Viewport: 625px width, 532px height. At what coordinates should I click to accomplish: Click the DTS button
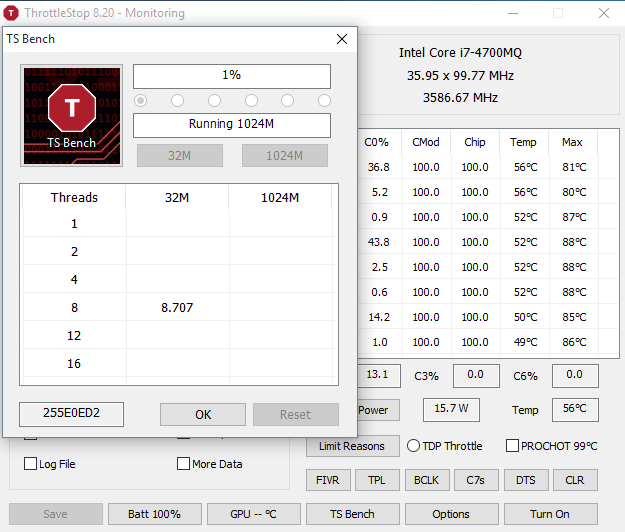[x=526, y=480]
